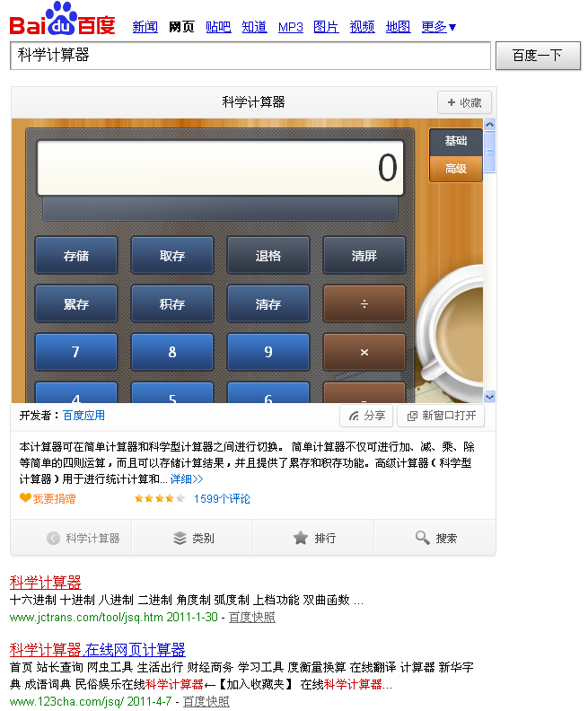This screenshot has width=588, height=711.
Task: Click the 清屏 clear screen key
Action: (364, 256)
